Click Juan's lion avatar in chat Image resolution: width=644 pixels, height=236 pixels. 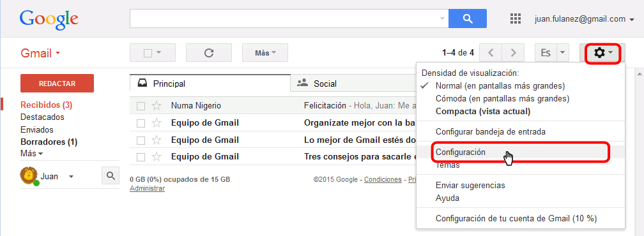click(x=29, y=176)
